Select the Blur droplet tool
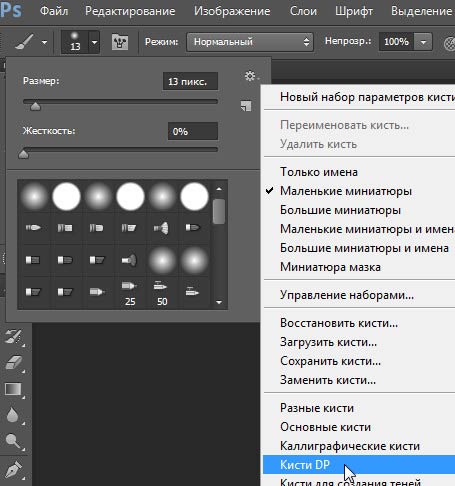The height and width of the screenshot is (486, 455). click(x=13, y=415)
